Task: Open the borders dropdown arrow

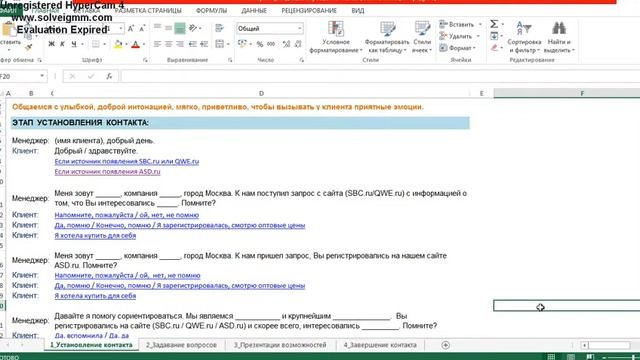Action: (104, 44)
